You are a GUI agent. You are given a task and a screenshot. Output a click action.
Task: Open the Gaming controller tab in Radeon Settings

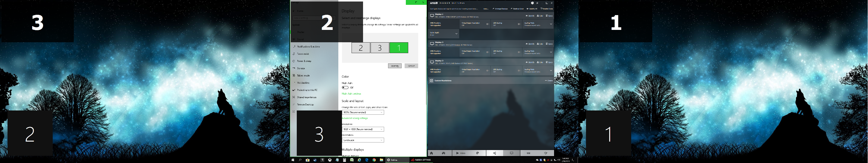click(x=444, y=153)
